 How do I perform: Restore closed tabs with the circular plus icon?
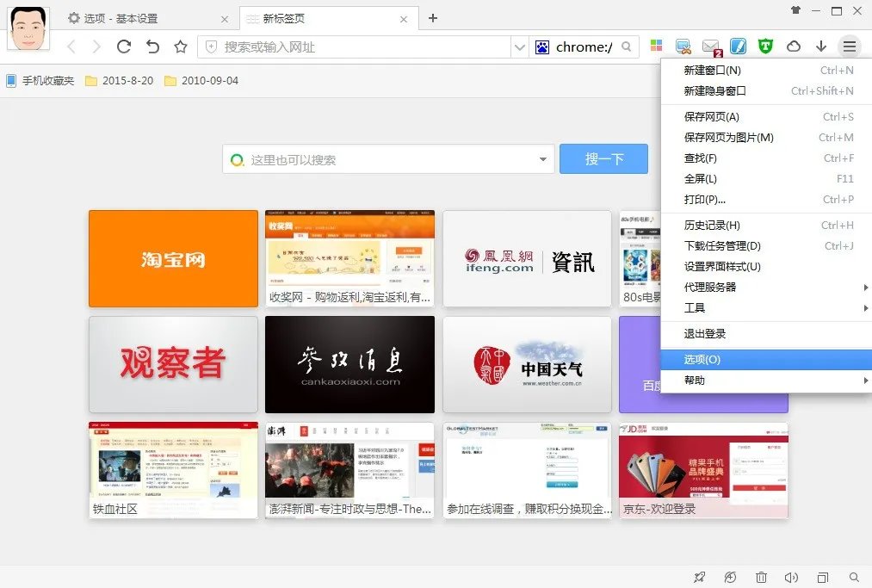tap(730, 577)
